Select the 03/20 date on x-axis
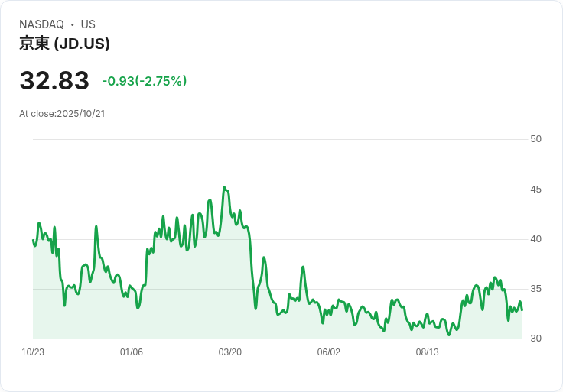The width and height of the screenshot is (563, 392). click(230, 352)
